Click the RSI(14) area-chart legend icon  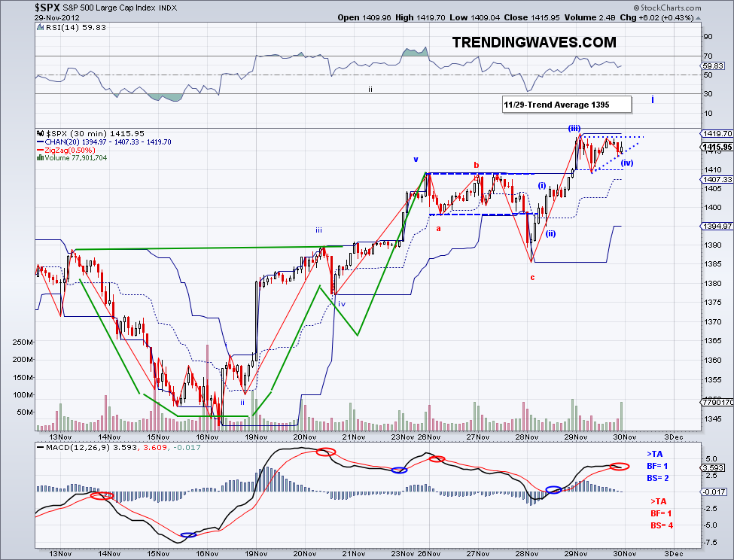point(40,27)
